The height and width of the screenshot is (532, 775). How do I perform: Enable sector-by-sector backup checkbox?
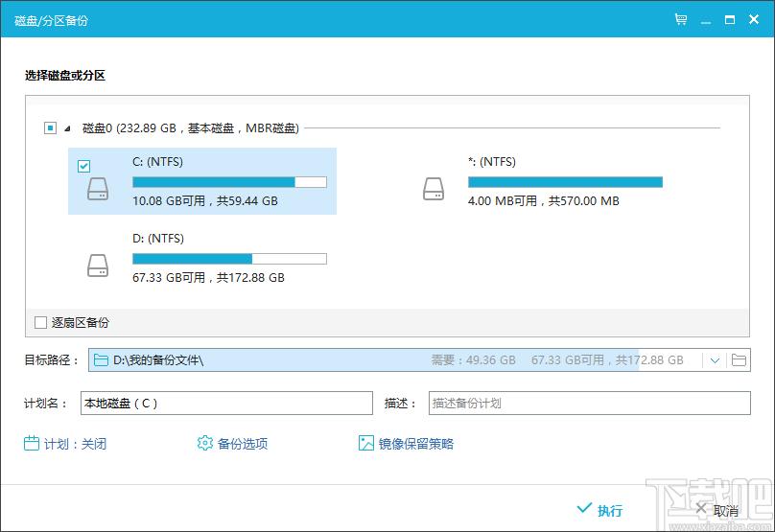point(40,323)
